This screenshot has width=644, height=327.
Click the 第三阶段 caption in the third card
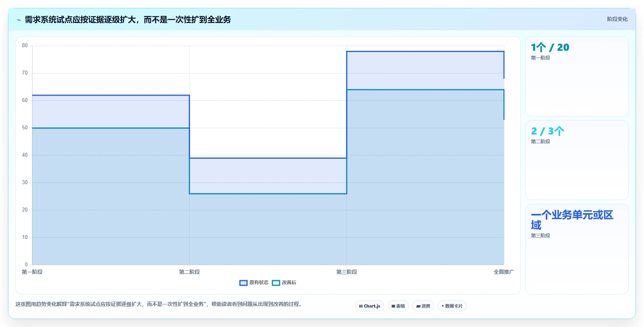540,236
